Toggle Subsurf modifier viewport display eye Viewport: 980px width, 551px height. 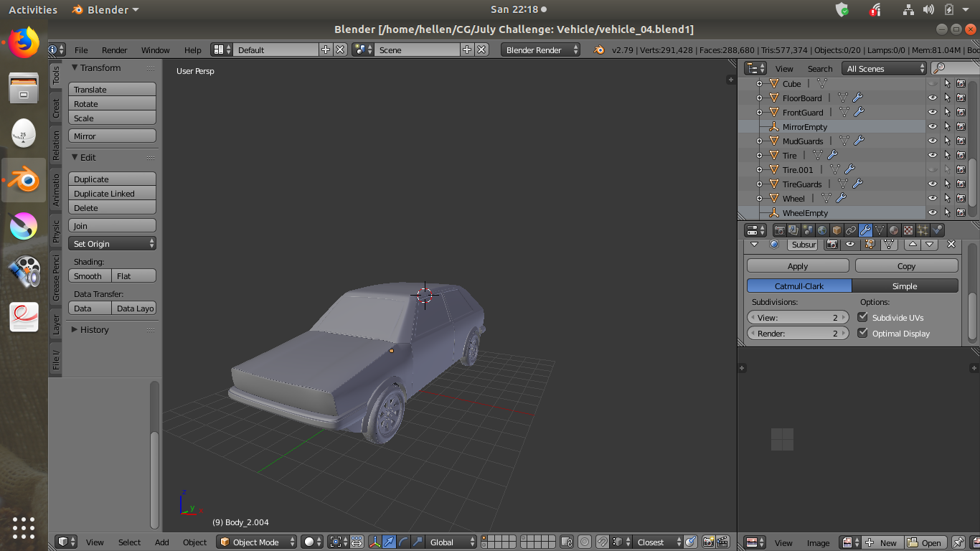coord(850,245)
